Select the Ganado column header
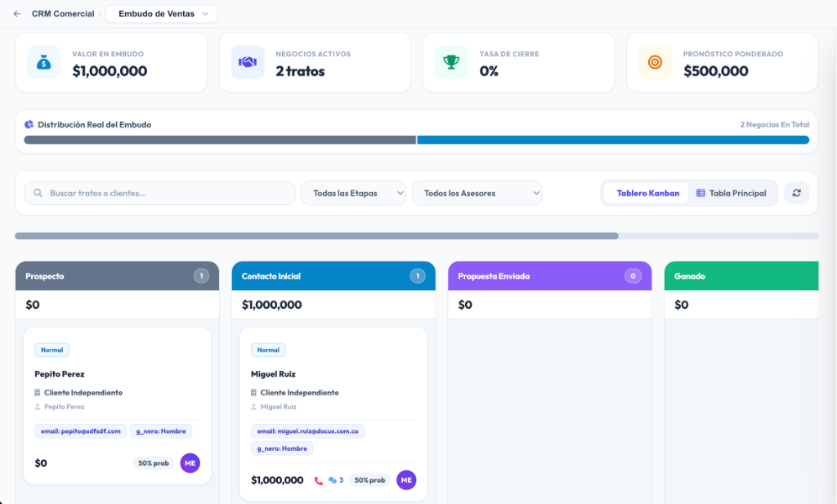The width and height of the screenshot is (837, 504). click(x=741, y=276)
